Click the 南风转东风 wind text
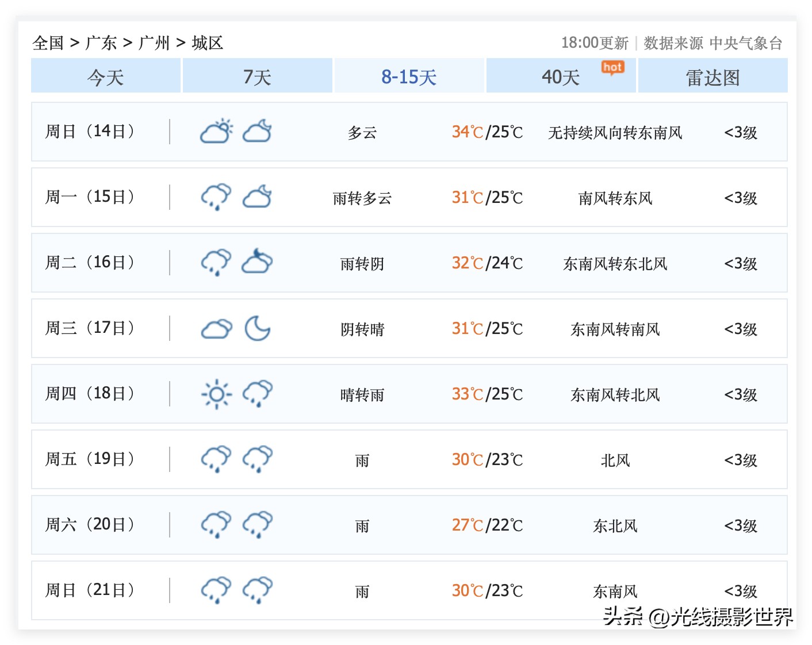Screen dimensions: 812x645 [x=615, y=198]
